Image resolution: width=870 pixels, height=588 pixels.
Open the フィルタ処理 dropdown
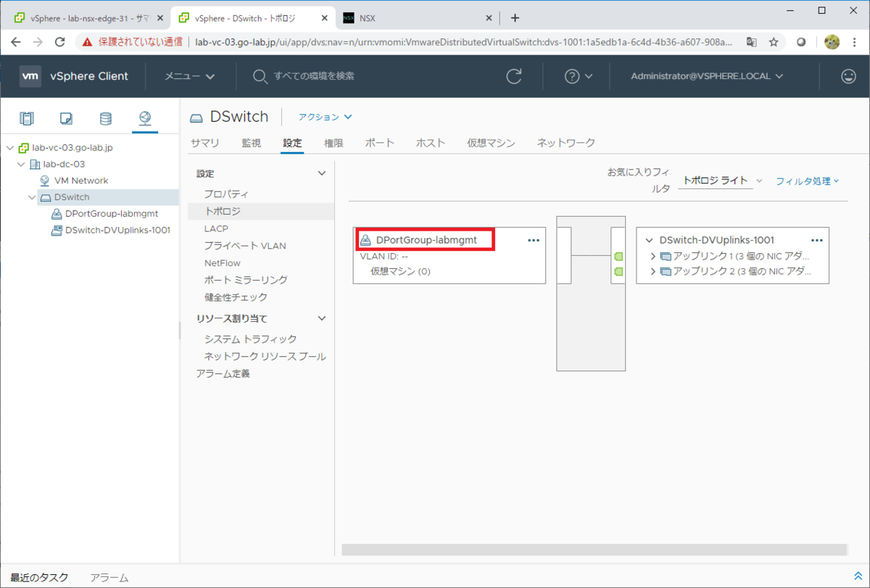point(808,181)
